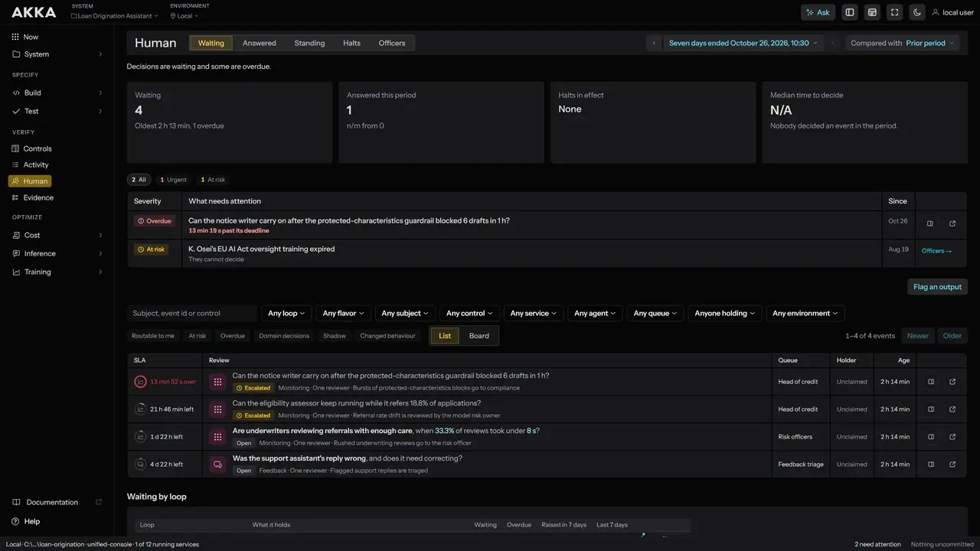Image resolution: width=980 pixels, height=551 pixels.
Task: Filter attention list by Urgent
Action: [x=173, y=180]
